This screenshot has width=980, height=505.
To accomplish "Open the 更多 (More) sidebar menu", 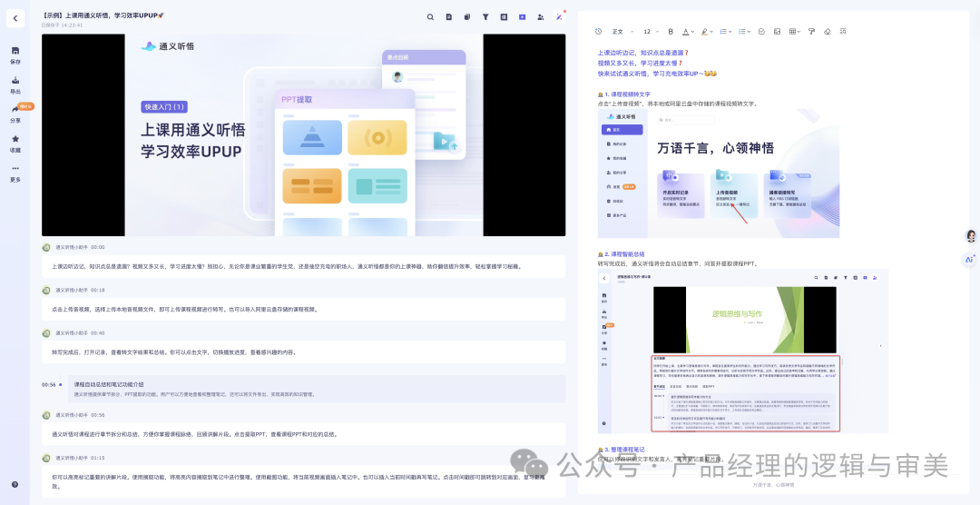I will [x=15, y=173].
